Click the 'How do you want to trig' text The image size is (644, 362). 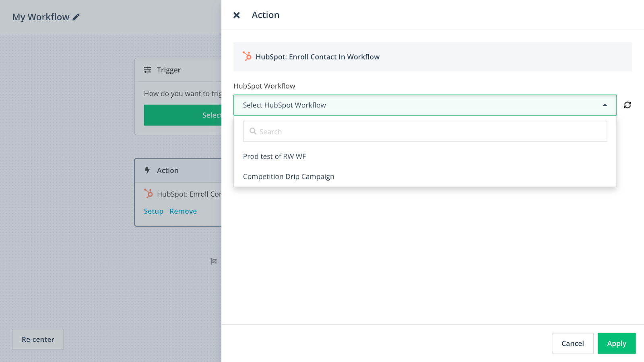[x=183, y=94]
